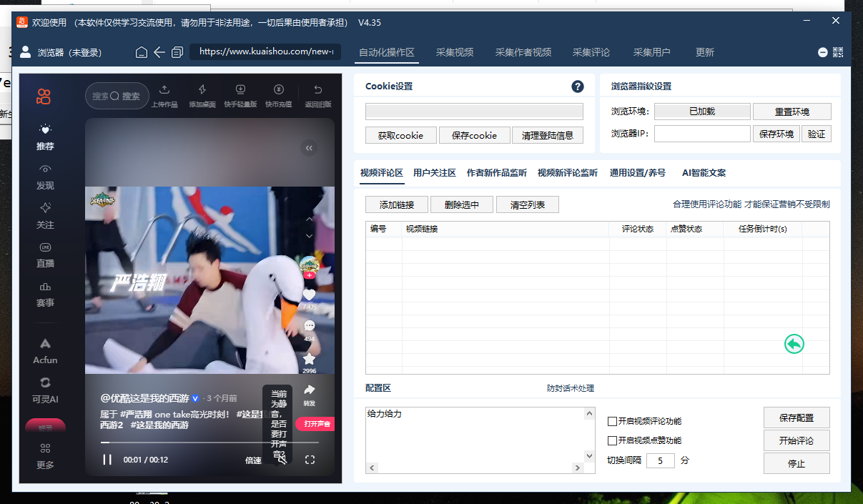The image size is (863, 504).
Task: Switch to the 采集视频 tab
Action: pyautogui.click(x=455, y=52)
